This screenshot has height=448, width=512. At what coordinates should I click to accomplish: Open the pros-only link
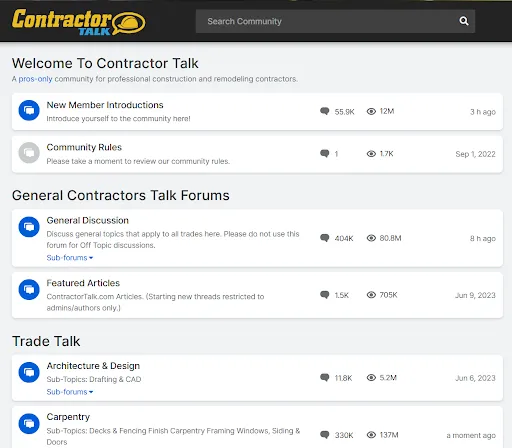[35, 79]
